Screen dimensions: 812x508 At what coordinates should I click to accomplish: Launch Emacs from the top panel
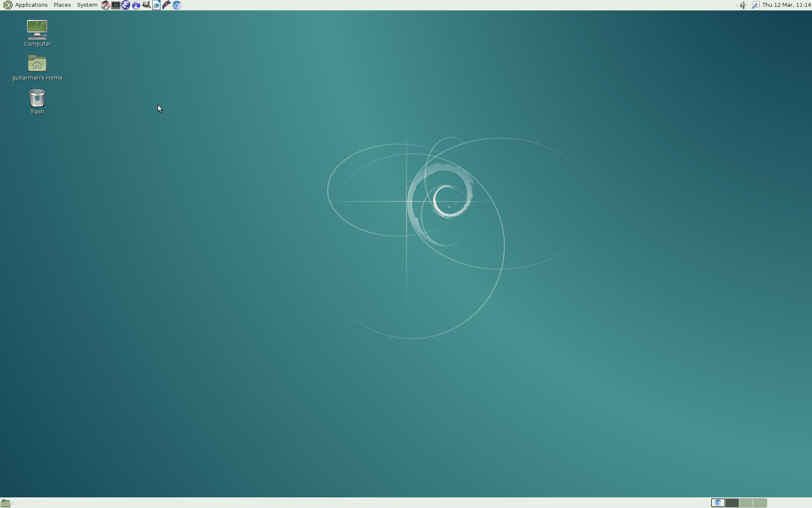(x=126, y=5)
